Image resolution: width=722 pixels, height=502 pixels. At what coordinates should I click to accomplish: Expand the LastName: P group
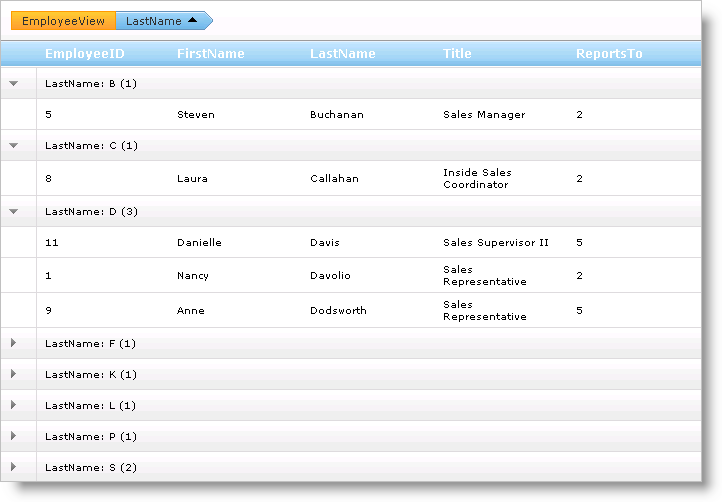(x=14, y=436)
